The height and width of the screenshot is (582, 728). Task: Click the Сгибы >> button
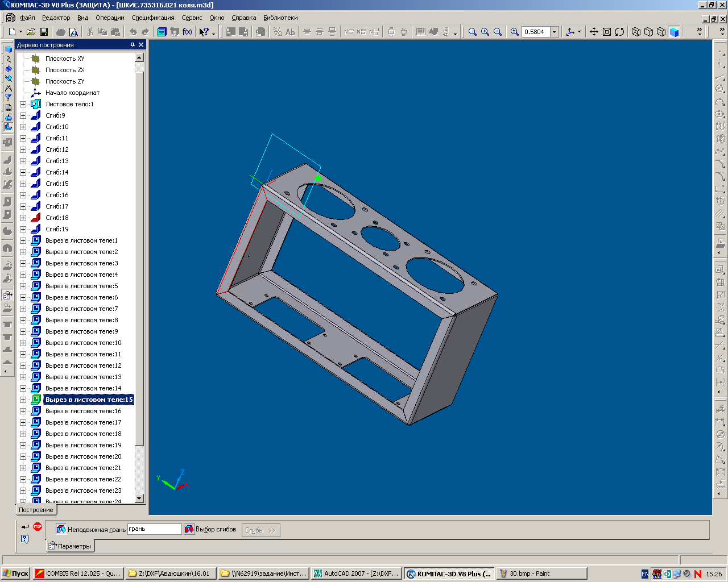point(260,530)
